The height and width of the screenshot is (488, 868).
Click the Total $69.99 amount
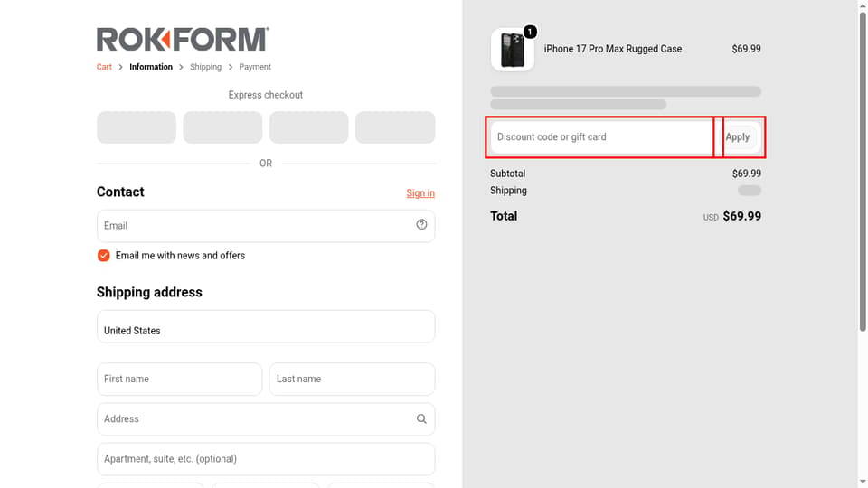(x=741, y=216)
